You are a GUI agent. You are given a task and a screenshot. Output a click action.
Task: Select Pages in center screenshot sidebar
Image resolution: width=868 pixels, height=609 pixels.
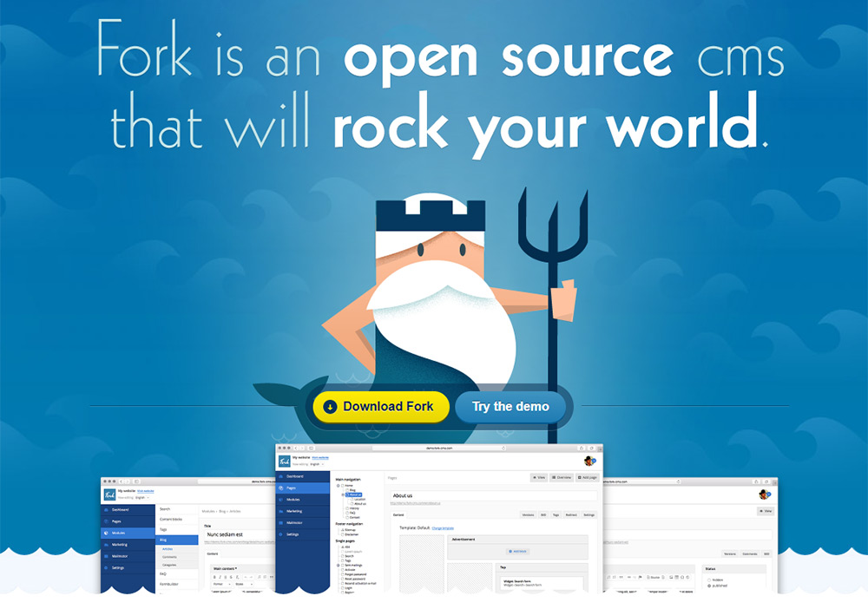pyautogui.click(x=302, y=488)
